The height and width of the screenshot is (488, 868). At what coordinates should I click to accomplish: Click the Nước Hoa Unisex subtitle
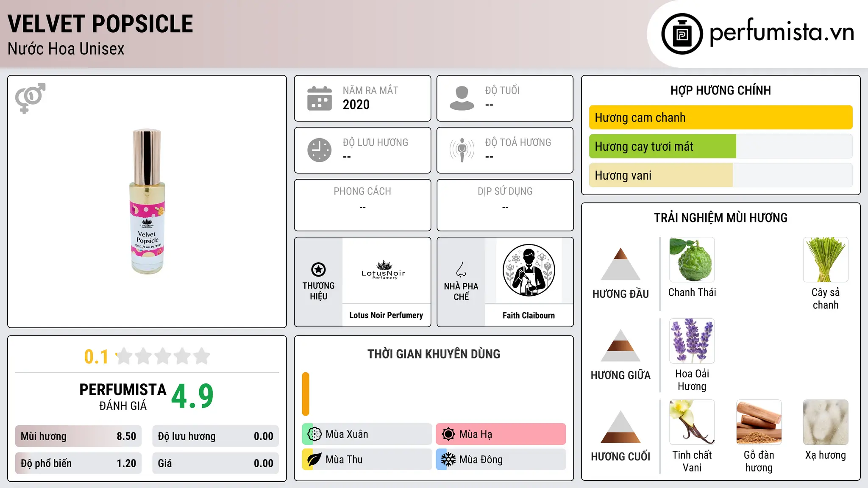66,49
